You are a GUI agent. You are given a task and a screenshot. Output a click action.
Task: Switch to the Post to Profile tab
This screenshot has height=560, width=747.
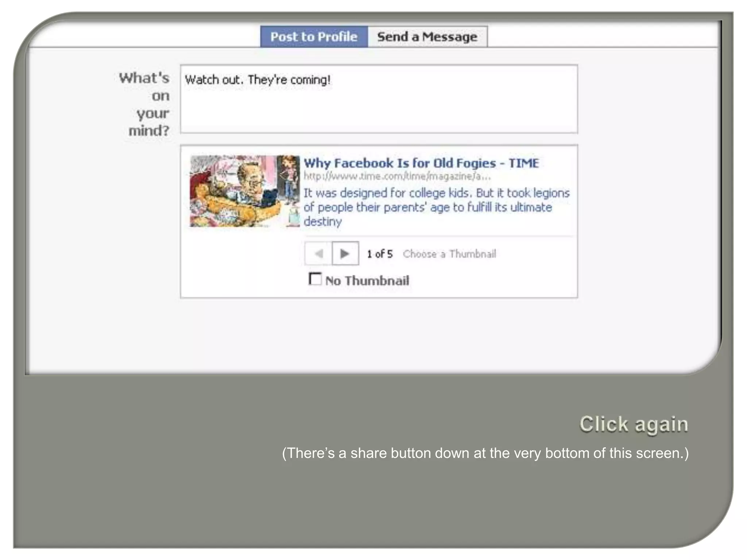point(314,36)
